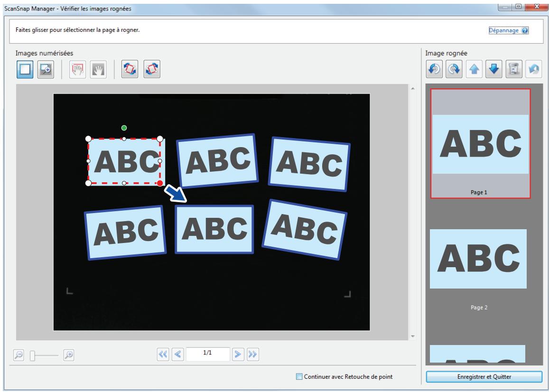549x392 pixels.
Task: Rotate cropped image right button
Action: pos(454,69)
